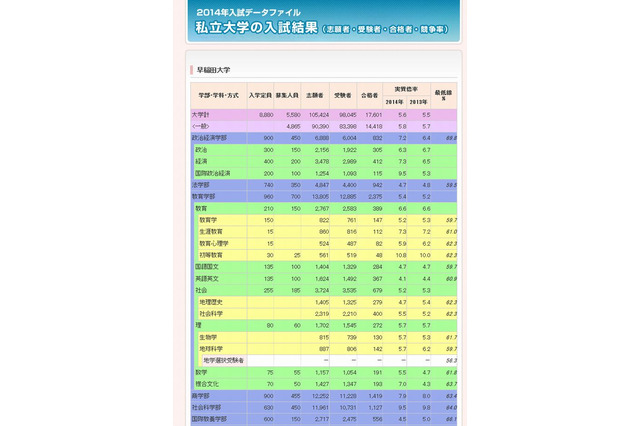Click the 1,157 value in 数学 row
Image resolution: width=640 pixels, height=426 pixels.
(x=322, y=373)
